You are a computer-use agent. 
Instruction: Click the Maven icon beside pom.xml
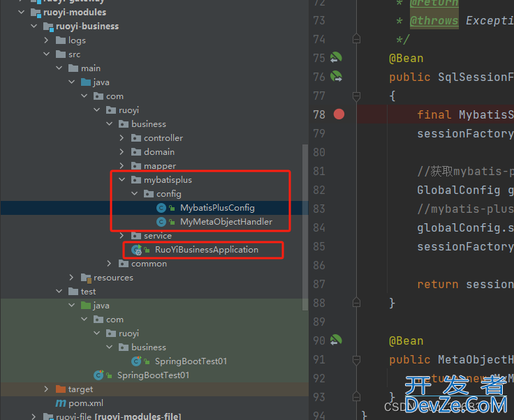[x=61, y=403]
